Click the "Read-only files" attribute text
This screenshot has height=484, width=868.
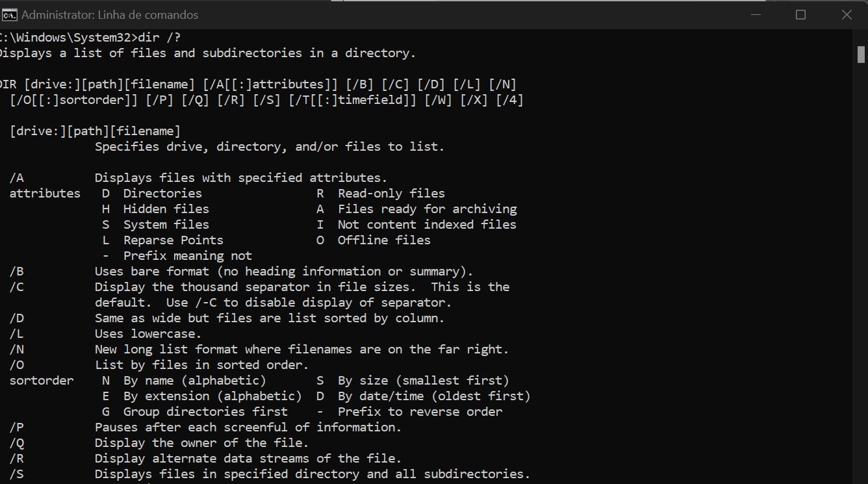tap(391, 193)
